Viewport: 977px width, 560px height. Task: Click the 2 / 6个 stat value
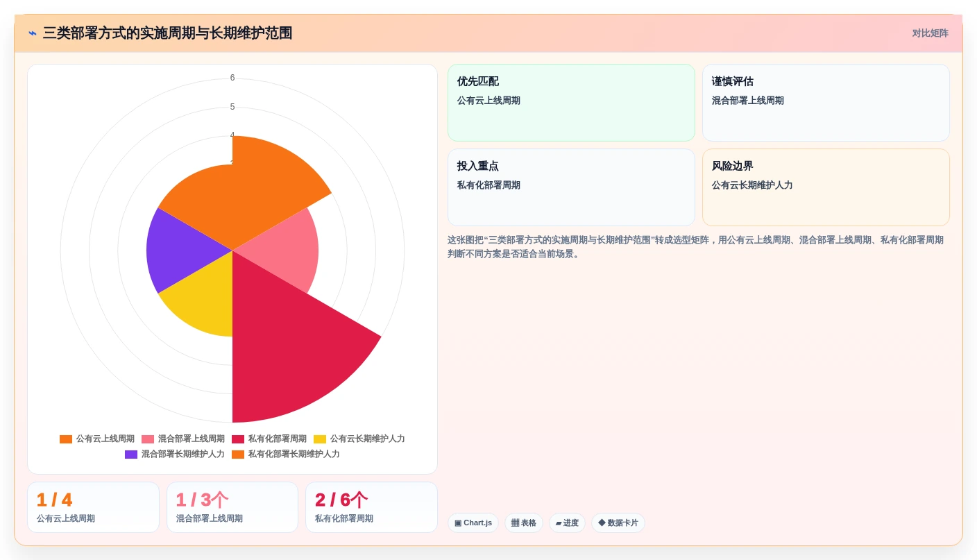tap(341, 500)
